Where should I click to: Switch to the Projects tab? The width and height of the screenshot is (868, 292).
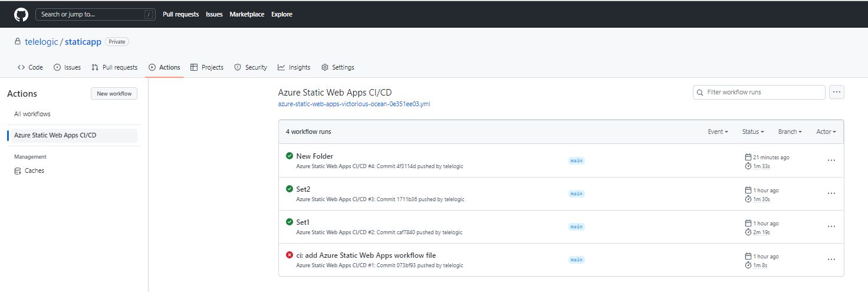click(x=207, y=67)
